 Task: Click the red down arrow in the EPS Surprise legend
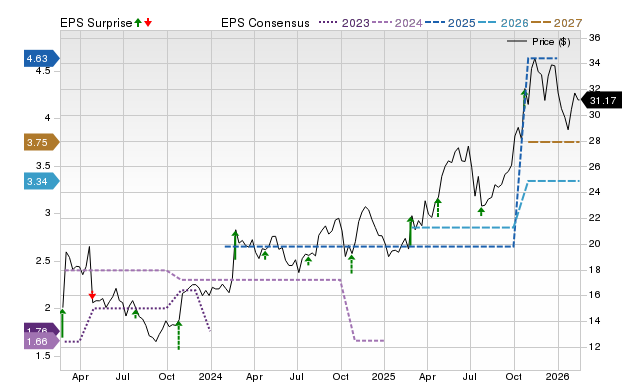(148, 23)
